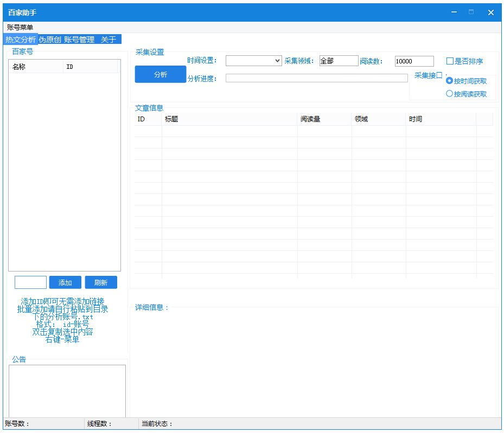
Task: Click the 添加 button
Action: point(65,282)
